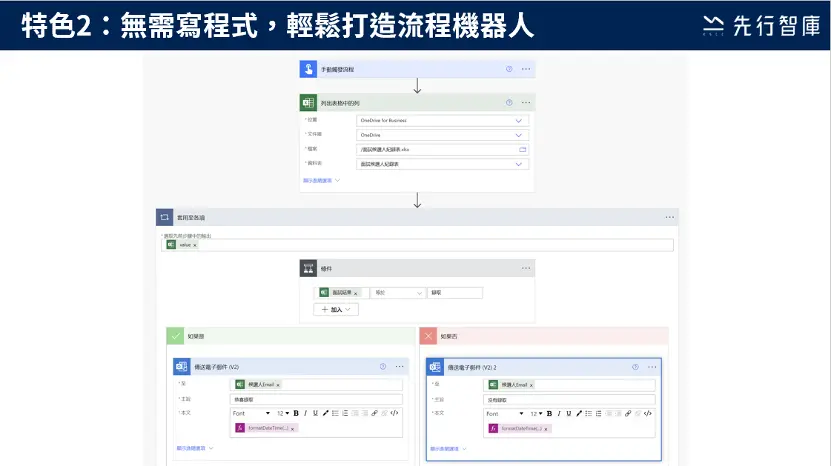This screenshot has height=466, width=832.
Task: Click the loop output selection field
Action: tap(418, 245)
